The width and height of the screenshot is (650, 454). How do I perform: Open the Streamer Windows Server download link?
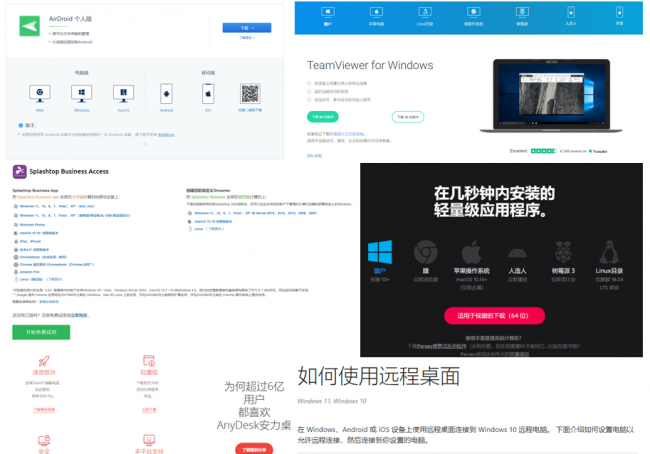point(255,213)
